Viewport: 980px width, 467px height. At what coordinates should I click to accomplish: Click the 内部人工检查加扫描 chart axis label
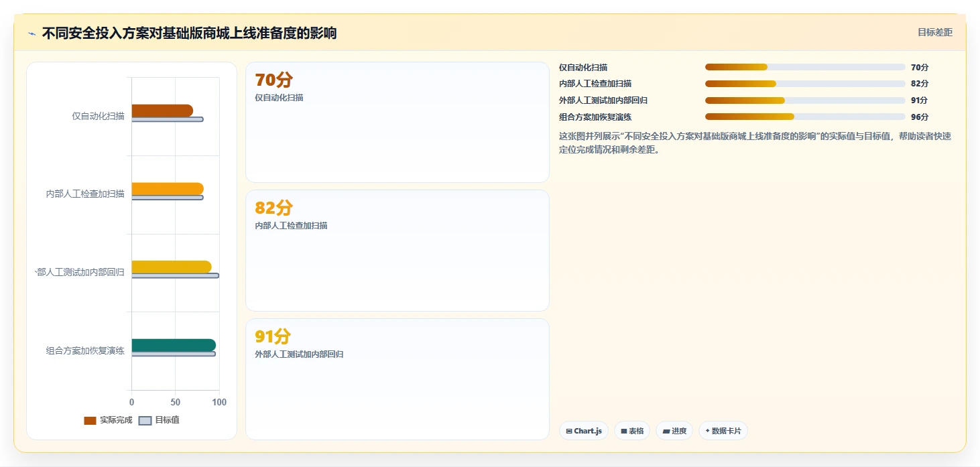tap(85, 194)
